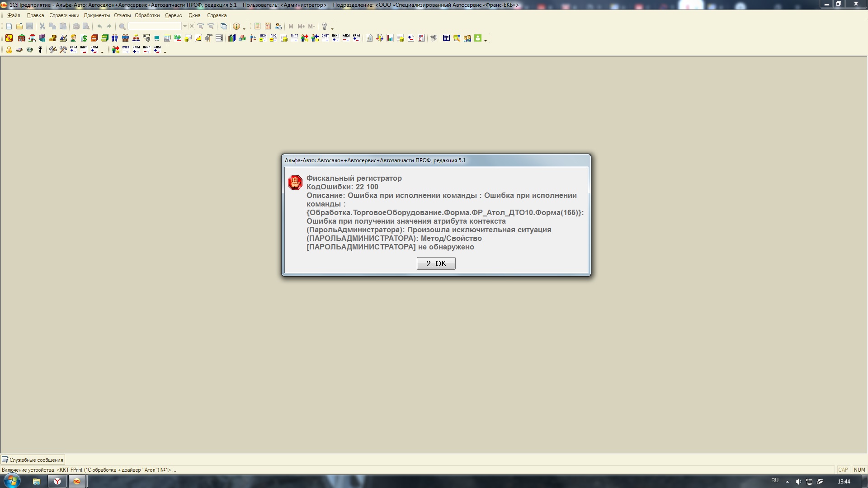
Task: Click the car icon in third toolbar
Action: click(19, 50)
